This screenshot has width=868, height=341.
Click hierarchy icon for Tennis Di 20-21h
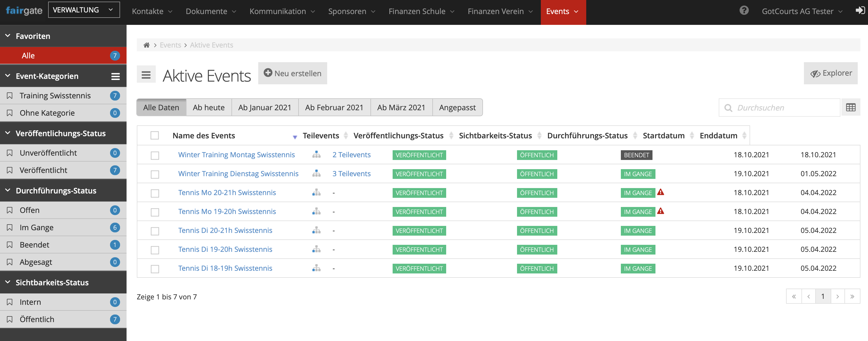tap(316, 230)
